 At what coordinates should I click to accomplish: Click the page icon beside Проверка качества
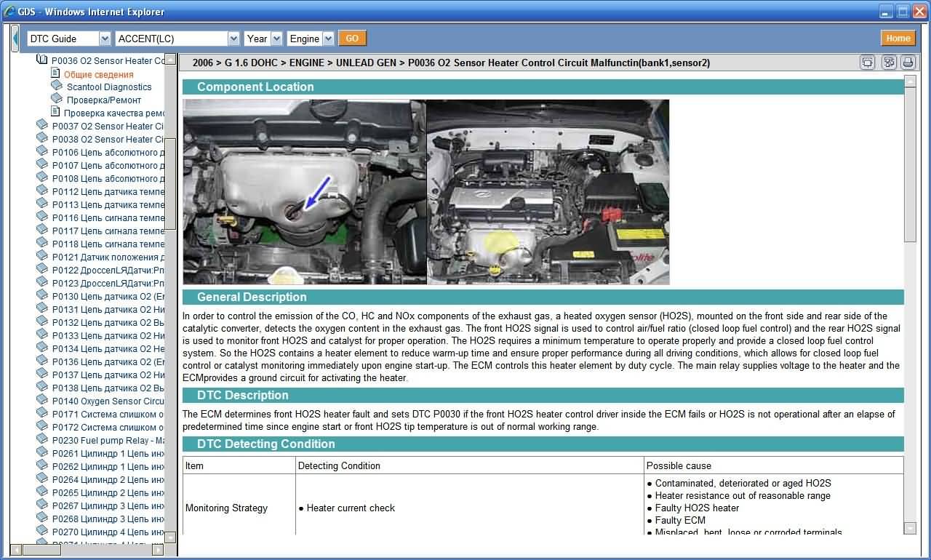pos(55,112)
